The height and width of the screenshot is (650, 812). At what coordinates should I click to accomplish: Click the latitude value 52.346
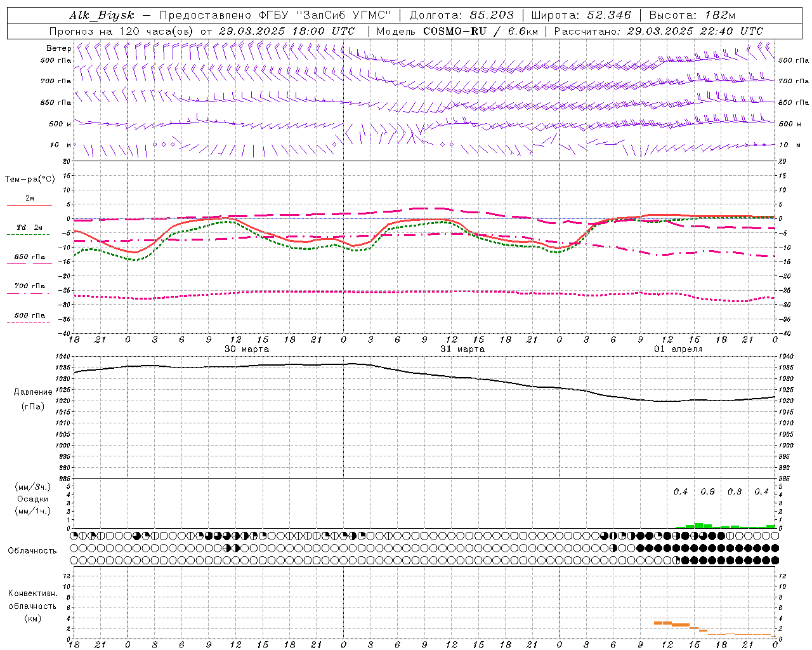pos(609,15)
